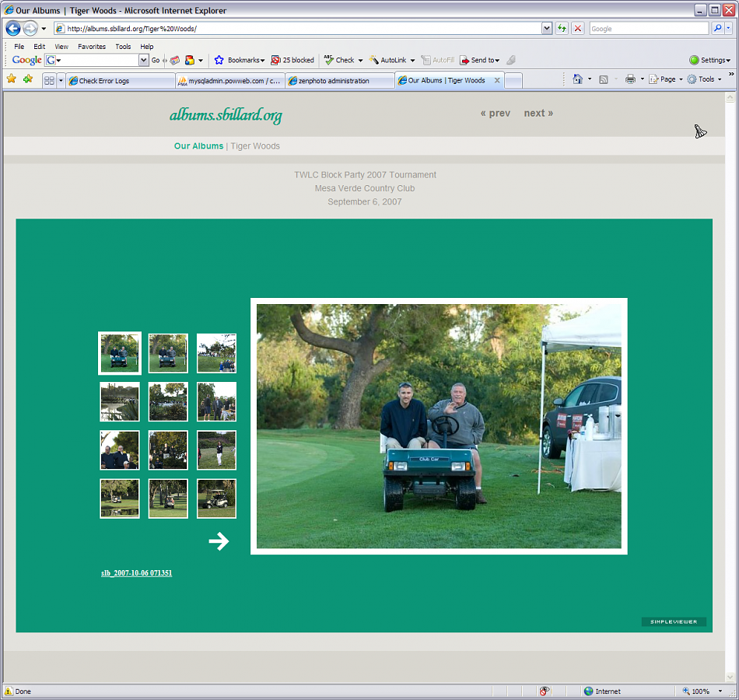Image resolution: width=739 pixels, height=700 pixels.
Task: Click the white next-page arrow below thumbnails
Action: click(x=219, y=541)
